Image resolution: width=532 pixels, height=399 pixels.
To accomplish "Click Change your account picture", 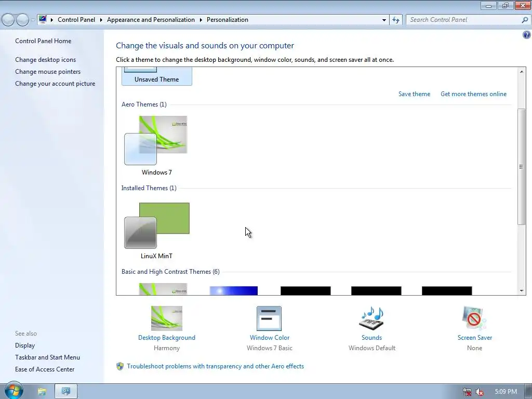I will (x=55, y=84).
